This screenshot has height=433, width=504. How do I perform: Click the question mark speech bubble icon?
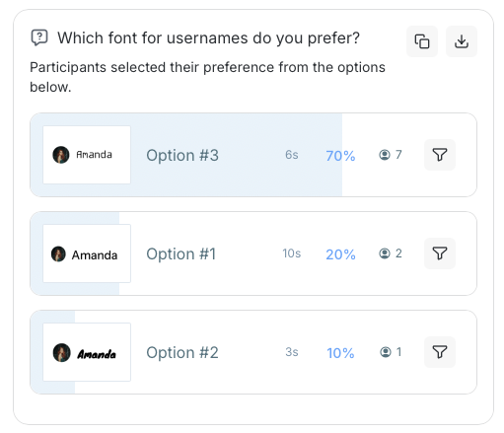pyautogui.click(x=39, y=37)
